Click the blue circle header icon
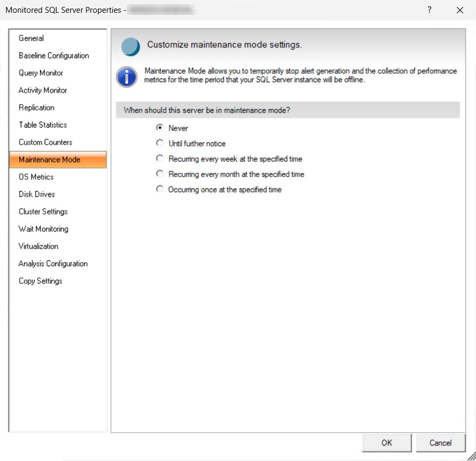 point(131,47)
